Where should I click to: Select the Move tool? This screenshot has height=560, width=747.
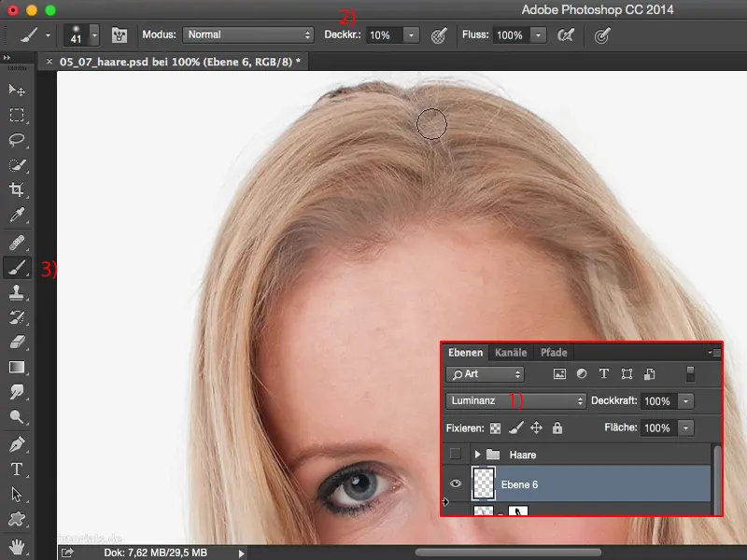[17, 90]
